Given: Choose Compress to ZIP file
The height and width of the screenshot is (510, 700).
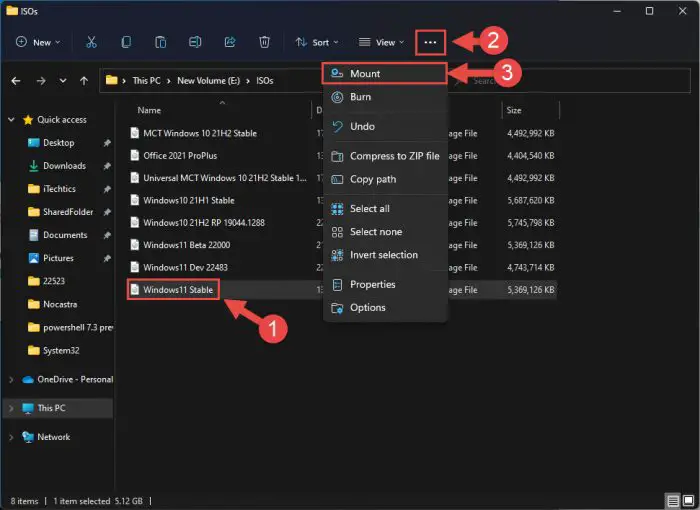Looking at the screenshot, I should [x=384, y=156].
